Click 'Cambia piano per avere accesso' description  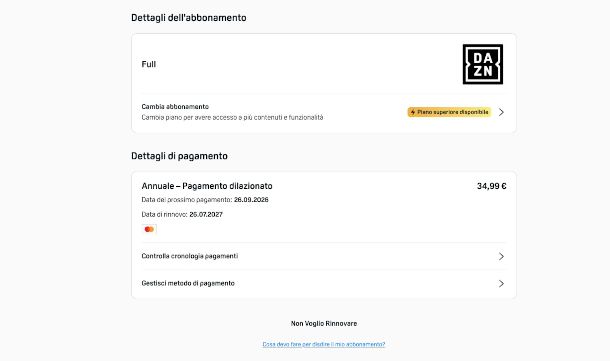tap(232, 117)
